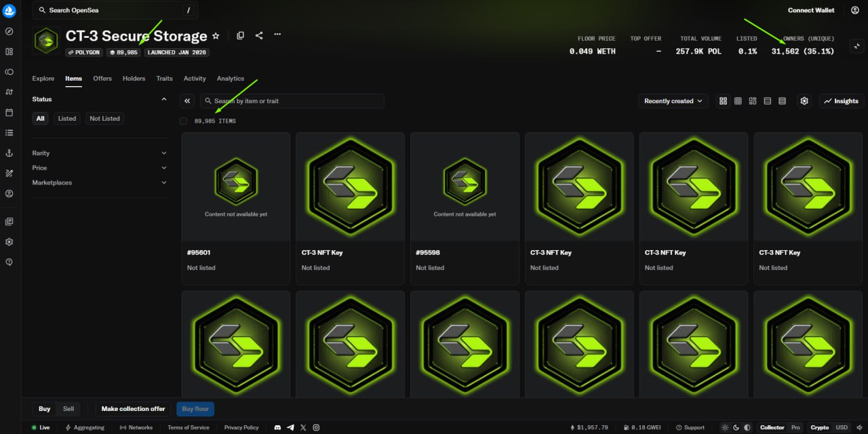
Task: Open the Discord link icon in footer
Action: [x=278, y=428]
